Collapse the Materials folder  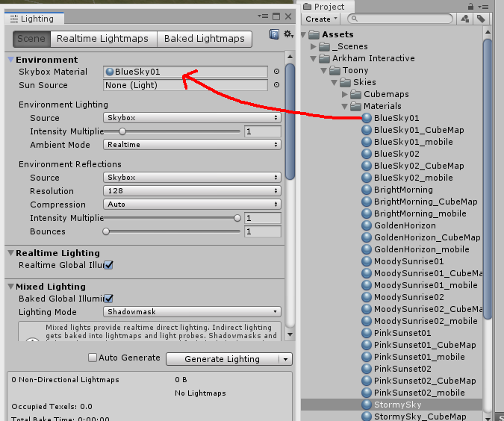pyautogui.click(x=344, y=107)
